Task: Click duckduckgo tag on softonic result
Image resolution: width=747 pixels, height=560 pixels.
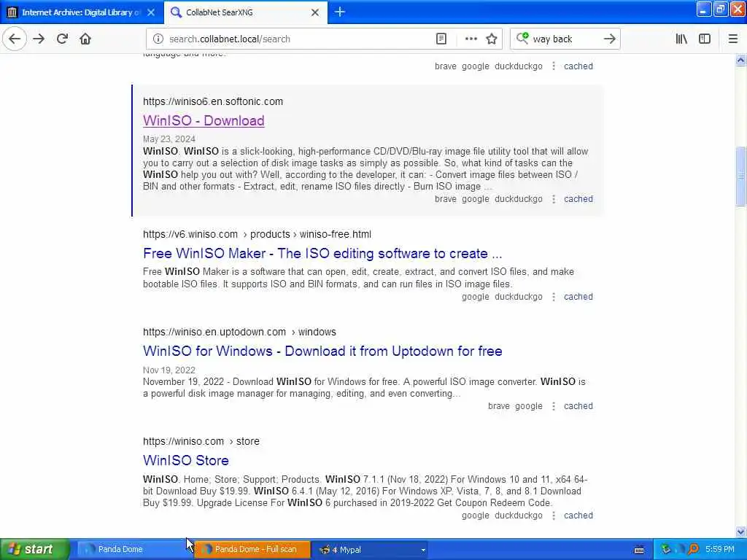Action: click(x=519, y=199)
